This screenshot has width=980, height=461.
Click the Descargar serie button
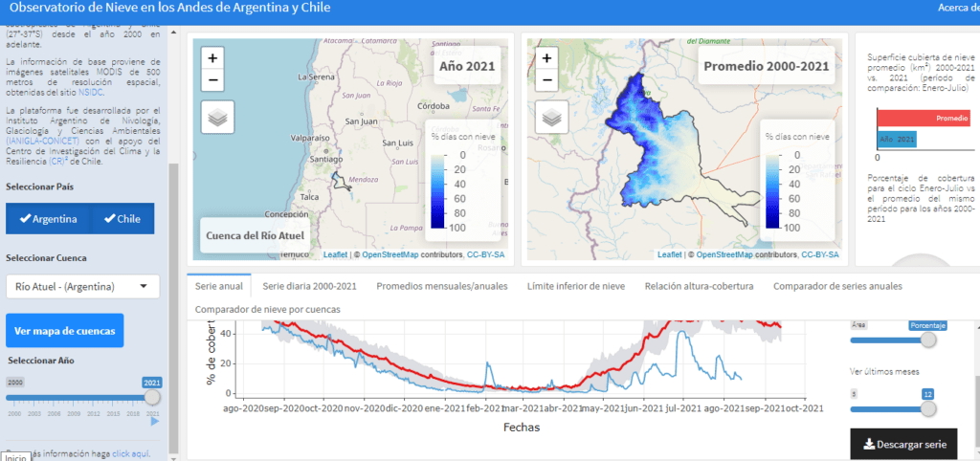click(903, 445)
